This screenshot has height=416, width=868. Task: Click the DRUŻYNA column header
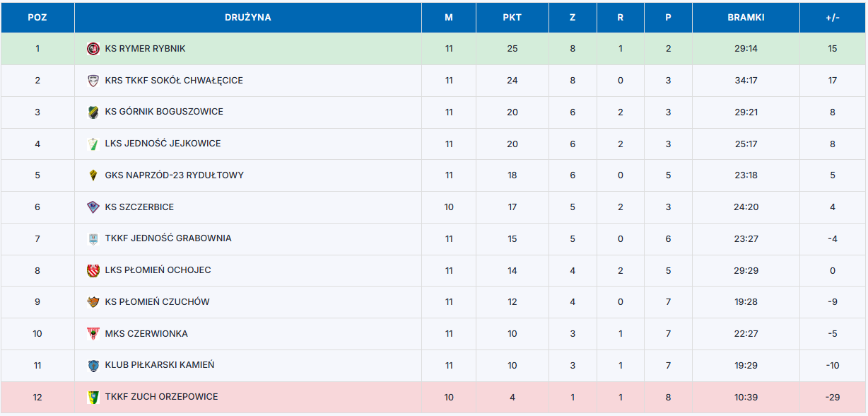pyautogui.click(x=247, y=18)
